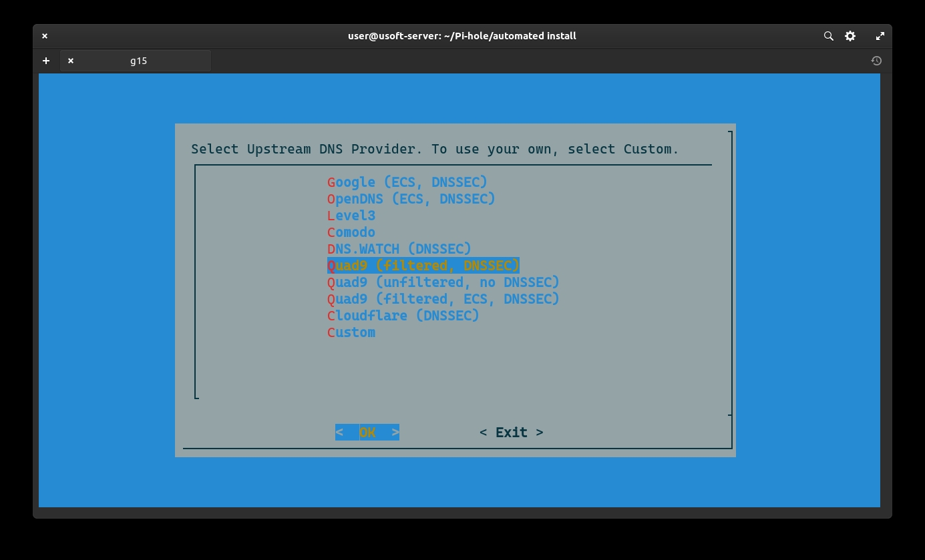Click the Select Upstream DNS Provider prompt

tap(435, 149)
